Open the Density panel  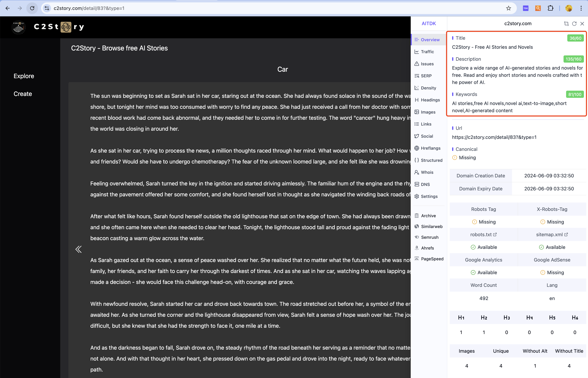pos(428,88)
